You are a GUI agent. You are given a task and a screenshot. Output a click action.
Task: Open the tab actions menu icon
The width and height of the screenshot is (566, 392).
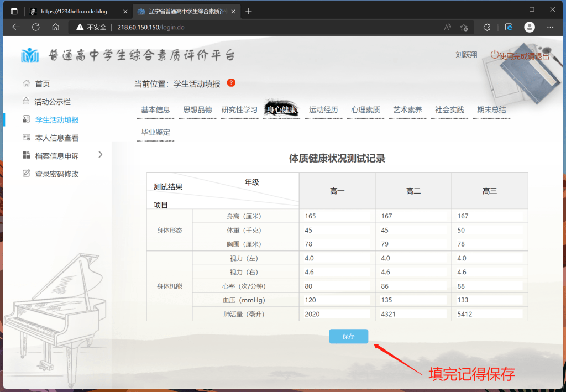pos(14,11)
